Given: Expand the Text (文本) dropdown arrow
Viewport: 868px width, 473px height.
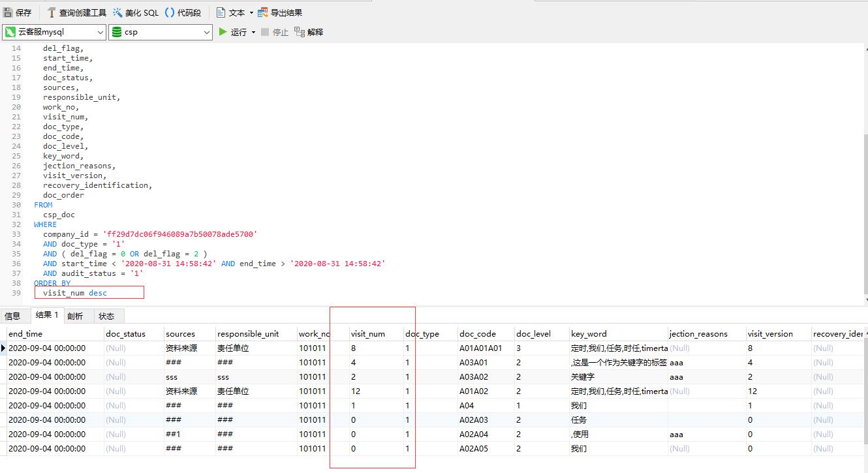Looking at the screenshot, I should click(x=251, y=12).
